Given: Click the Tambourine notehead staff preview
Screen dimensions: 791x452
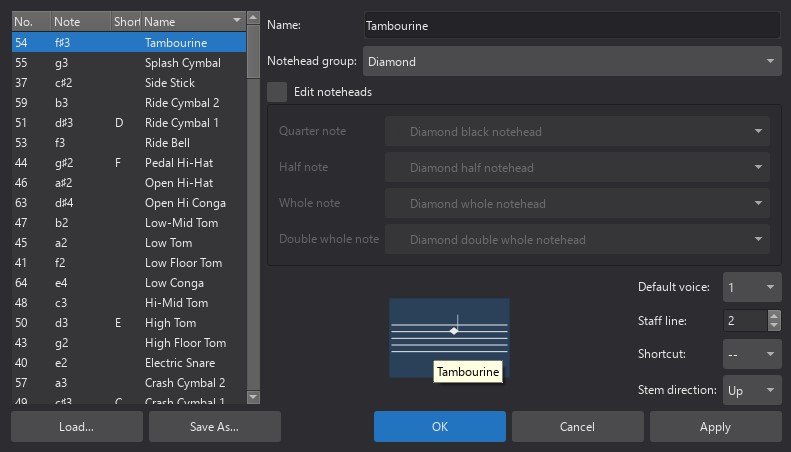Looking at the screenshot, I should (449, 337).
